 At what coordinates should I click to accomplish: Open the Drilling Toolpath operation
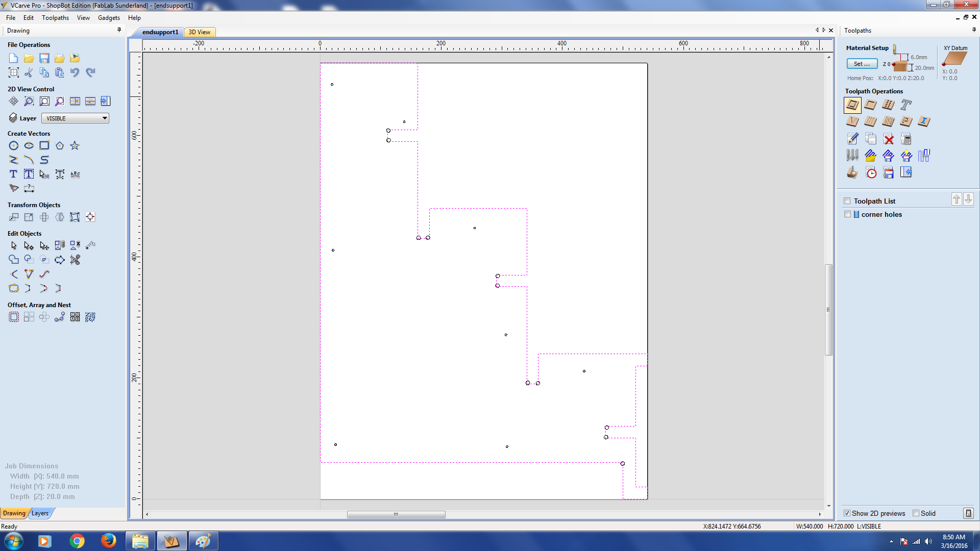[888, 105]
